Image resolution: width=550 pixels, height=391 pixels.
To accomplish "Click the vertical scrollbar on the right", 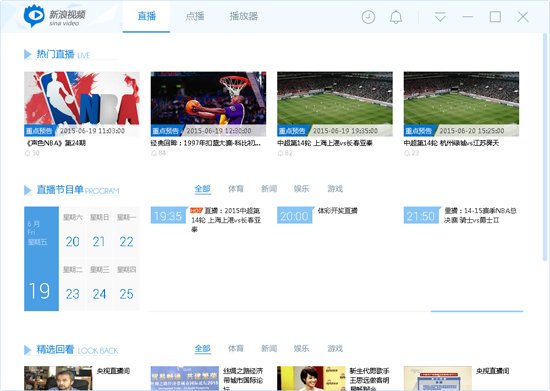I will pos(545,147).
